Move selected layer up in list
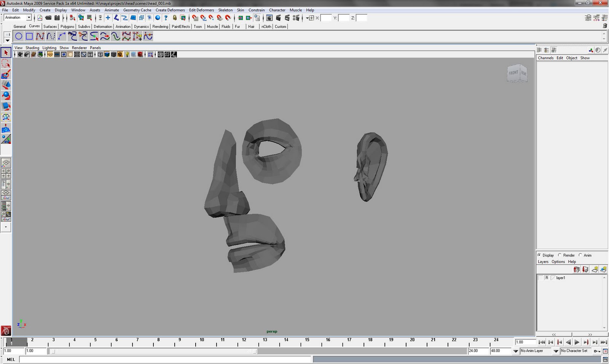The height and width of the screenshot is (364, 609). (x=577, y=270)
